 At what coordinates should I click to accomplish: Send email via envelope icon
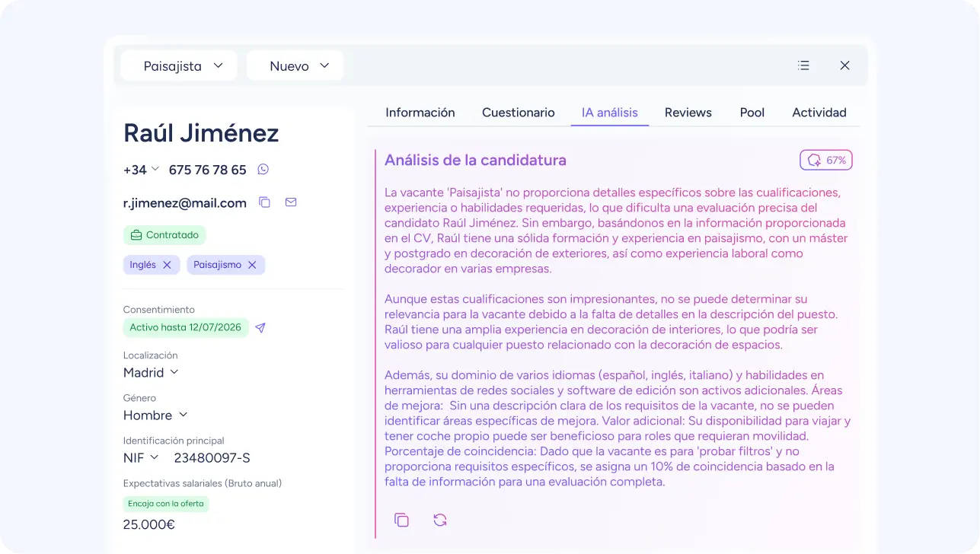[x=291, y=202]
